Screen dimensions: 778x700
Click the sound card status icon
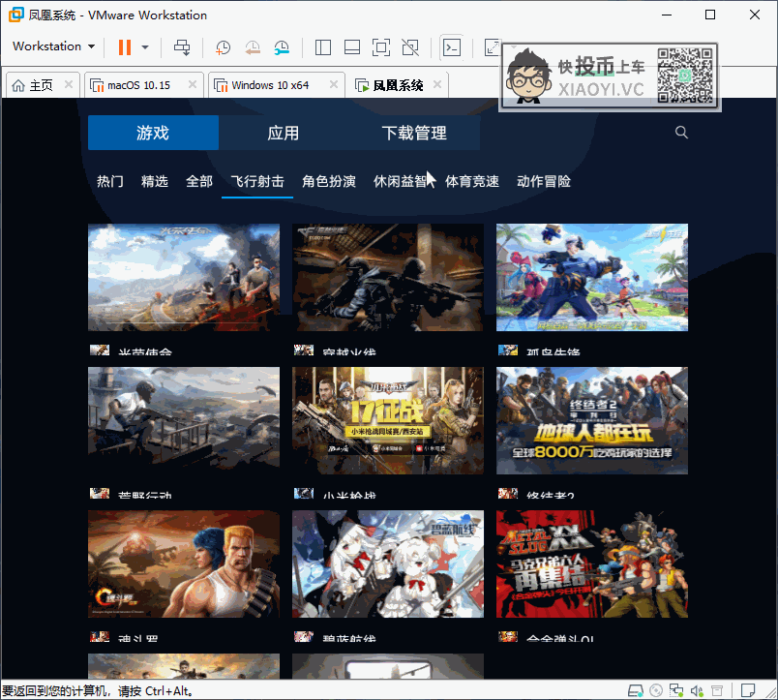click(x=697, y=690)
